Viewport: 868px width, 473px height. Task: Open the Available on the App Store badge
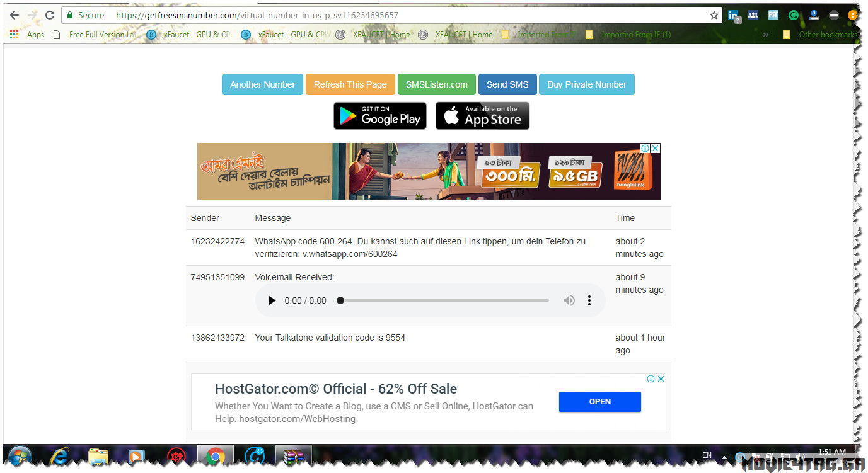(x=483, y=116)
